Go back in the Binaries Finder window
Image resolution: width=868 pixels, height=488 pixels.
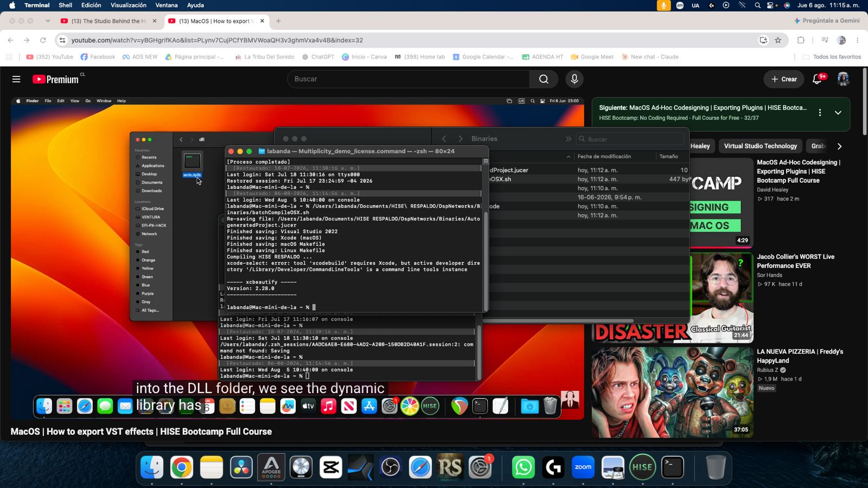click(444, 139)
